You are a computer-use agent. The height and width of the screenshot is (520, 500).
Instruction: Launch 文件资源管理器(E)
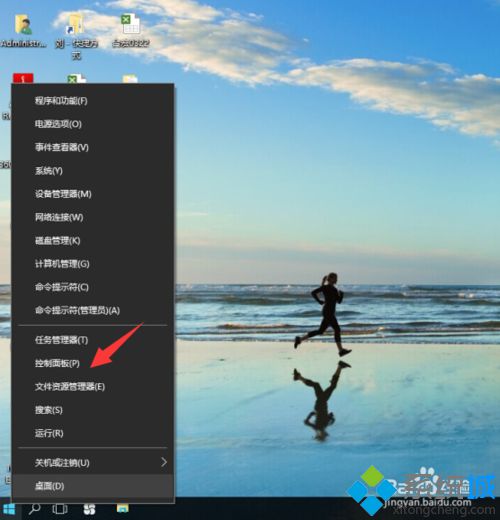click(x=93, y=387)
